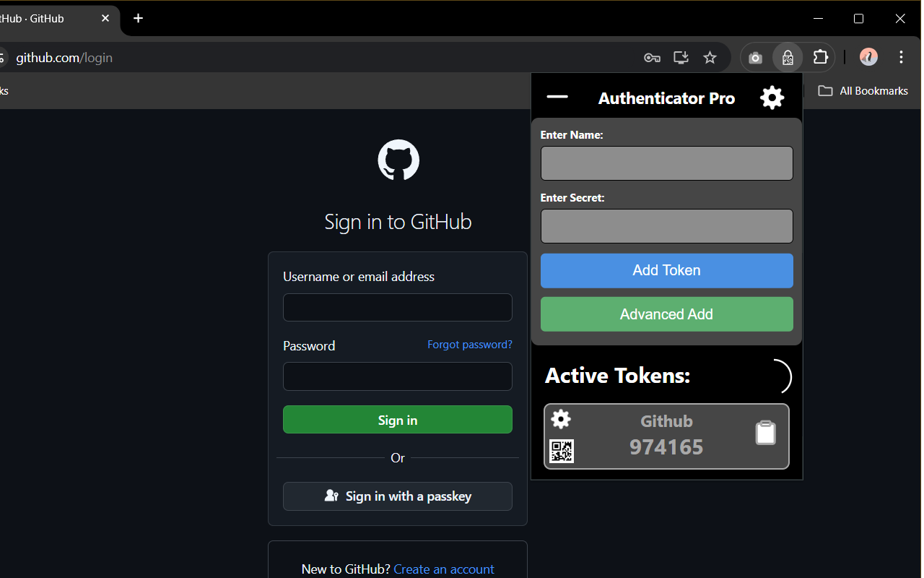Open the Authenticator Pro settings gear
924x578 pixels.
pos(771,97)
